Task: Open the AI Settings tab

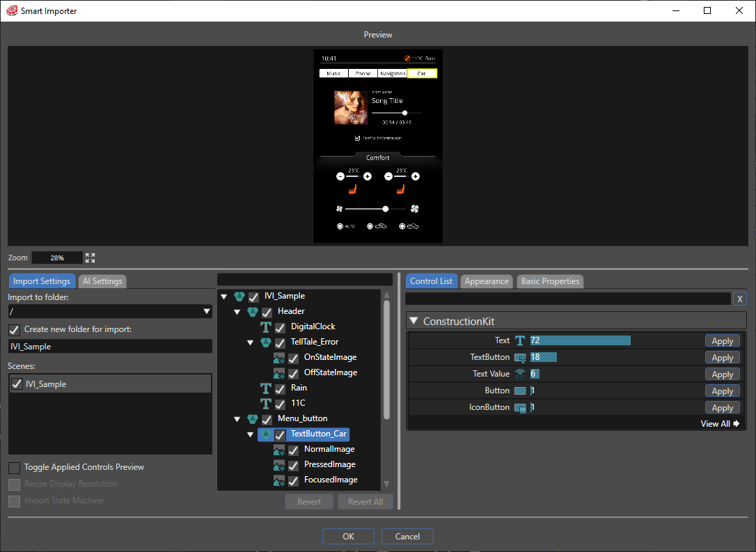Action: click(x=102, y=281)
